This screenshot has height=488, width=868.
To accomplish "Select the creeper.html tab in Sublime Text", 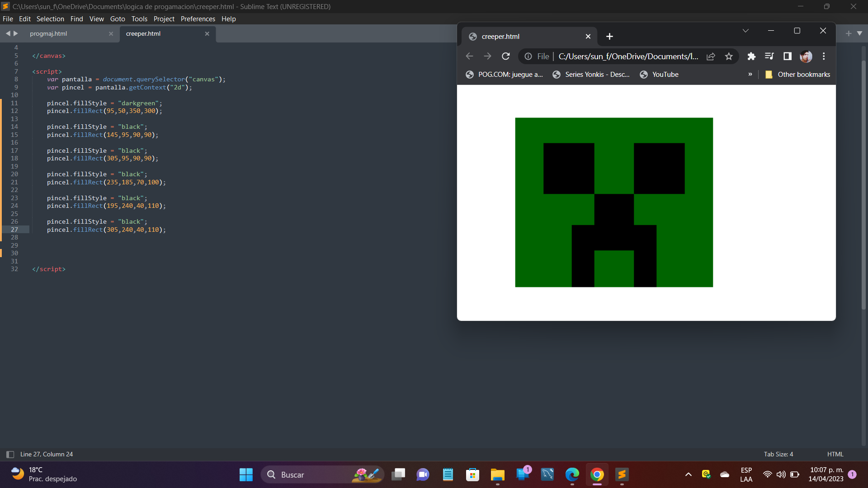I will click(143, 33).
